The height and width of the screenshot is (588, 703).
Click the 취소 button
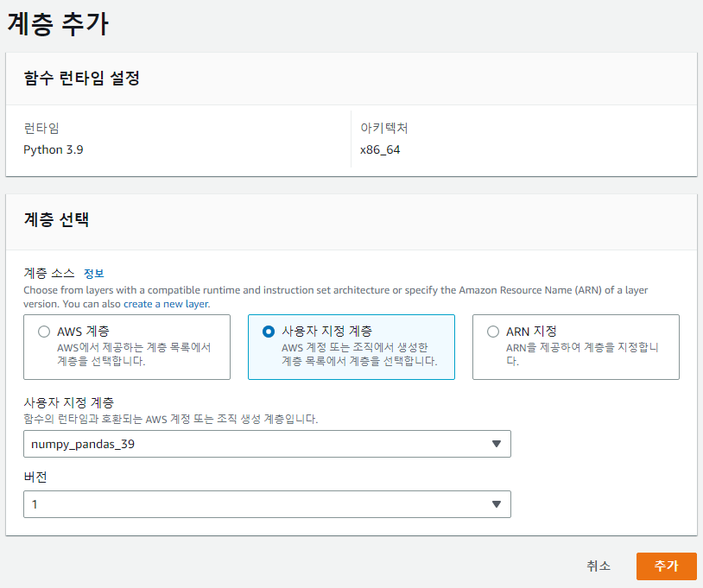click(x=598, y=566)
